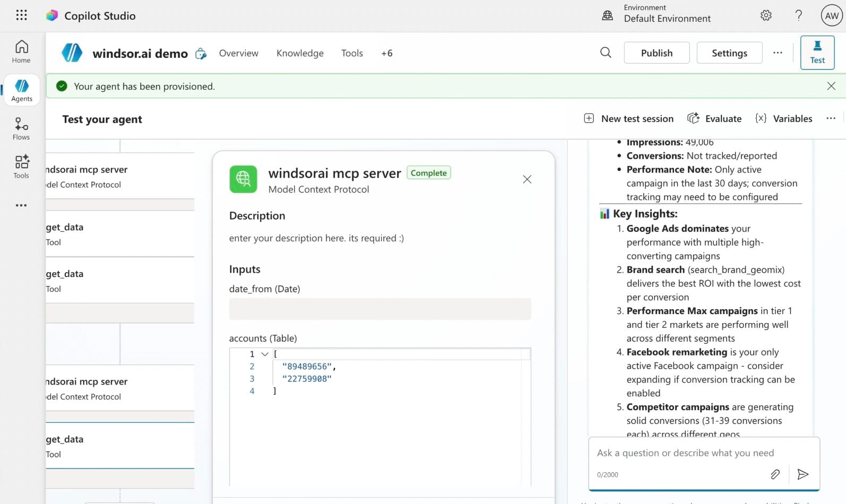The height and width of the screenshot is (504, 846).
Task: Toggle the Test panel button
Action: click(817, 53)
